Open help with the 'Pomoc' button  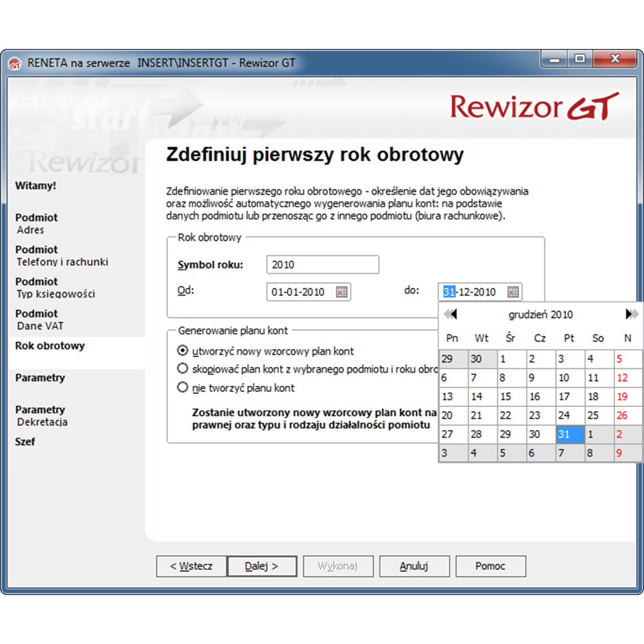click(x=490, y=566)
